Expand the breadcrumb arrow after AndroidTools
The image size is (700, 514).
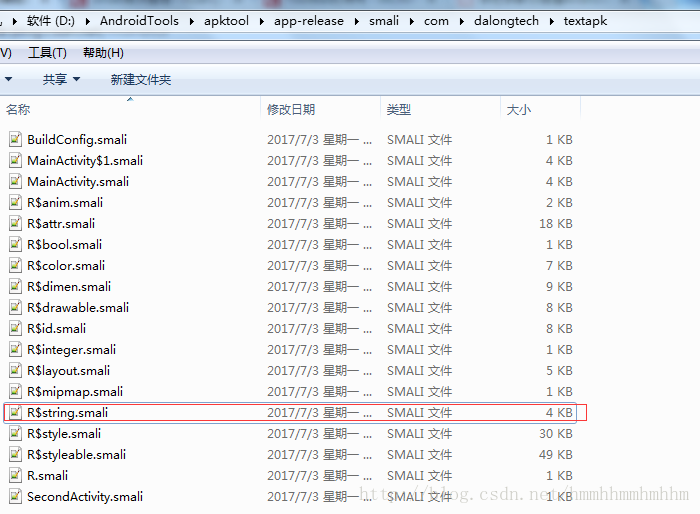click(x=192, y=21)
